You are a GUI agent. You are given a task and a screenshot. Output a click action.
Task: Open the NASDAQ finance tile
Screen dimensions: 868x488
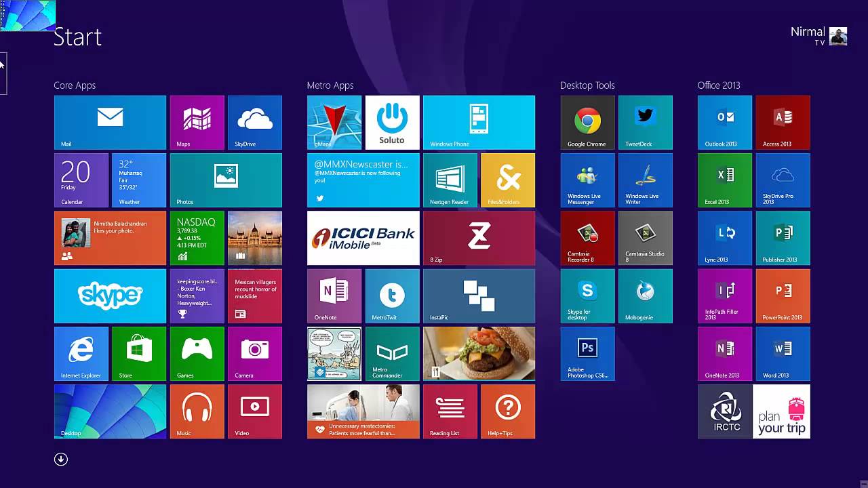[197, 238]
